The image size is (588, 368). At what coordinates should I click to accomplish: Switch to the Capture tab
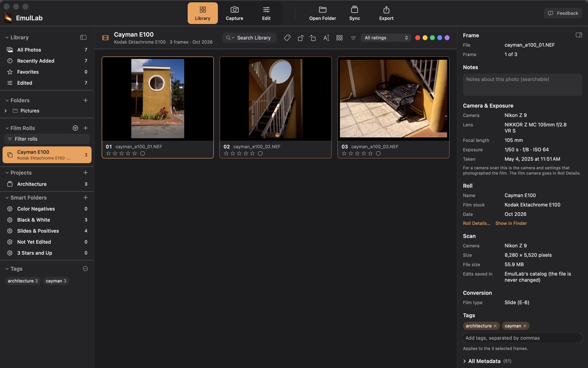234,13
